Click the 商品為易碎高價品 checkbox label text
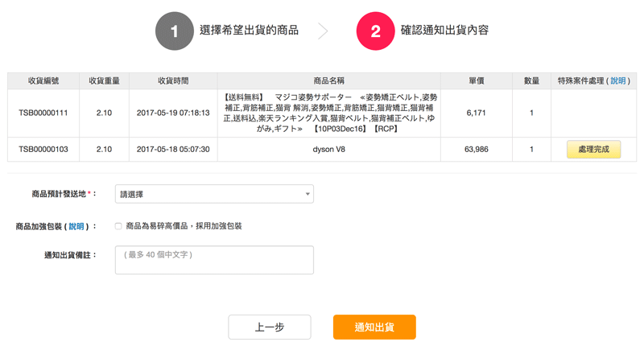The image size is (644, 346). 184,226
